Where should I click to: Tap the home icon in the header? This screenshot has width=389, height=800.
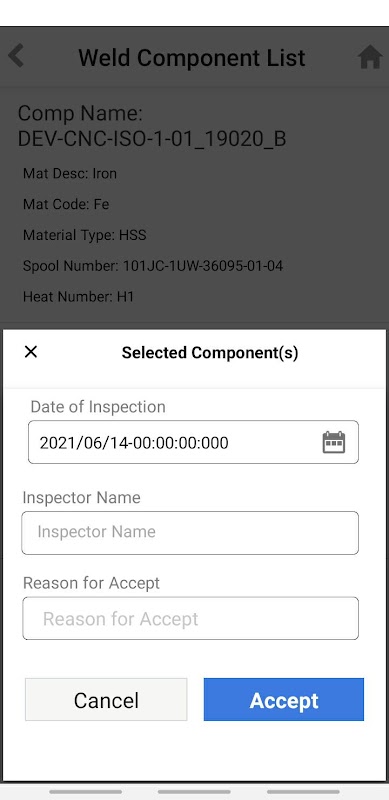[x=370, y=57]
